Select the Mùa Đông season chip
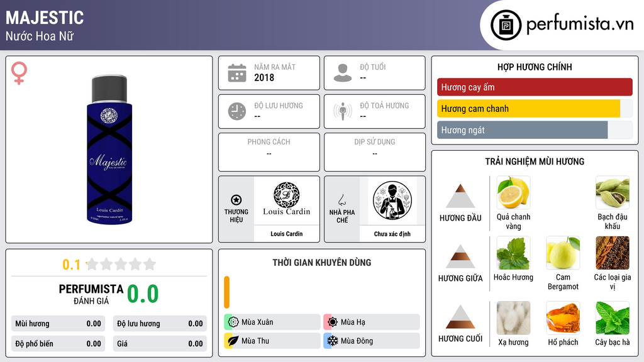Image resolution: width=644 pixels, height=362 pixels. [372, 341]
